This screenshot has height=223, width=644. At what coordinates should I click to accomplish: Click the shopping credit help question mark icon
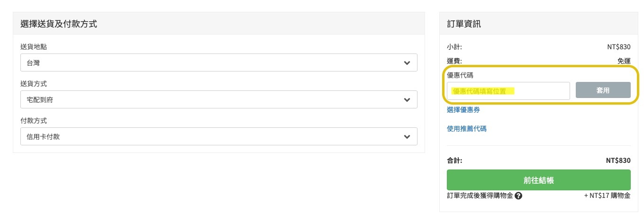(x=518, y=196)
